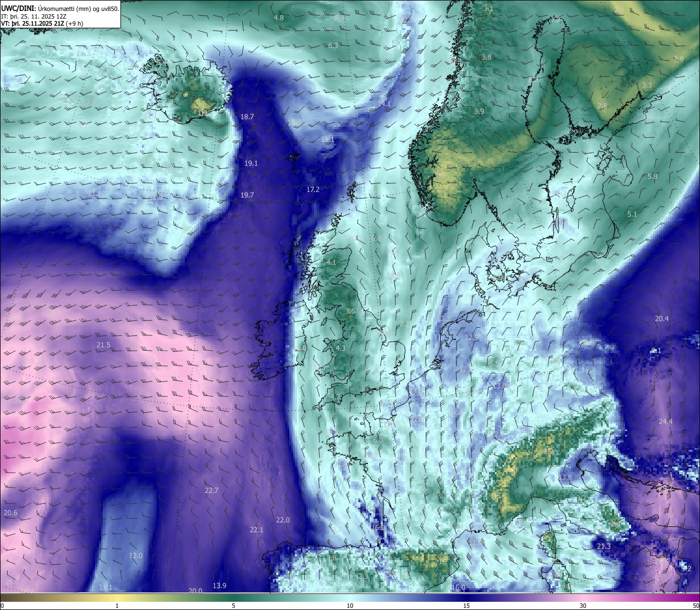Click the map value '12.0'
700x610 pixels.
[136, 555]
